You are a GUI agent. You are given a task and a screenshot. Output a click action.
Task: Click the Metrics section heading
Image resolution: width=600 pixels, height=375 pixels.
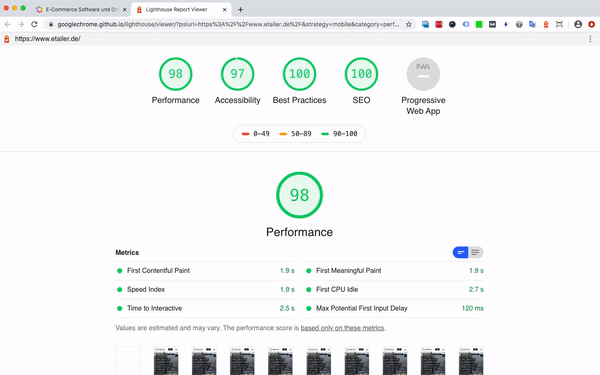click(127, 253)
